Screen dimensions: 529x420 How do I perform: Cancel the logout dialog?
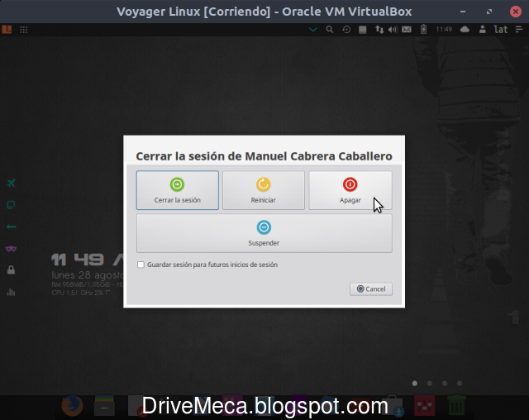(x=371, y=289)
